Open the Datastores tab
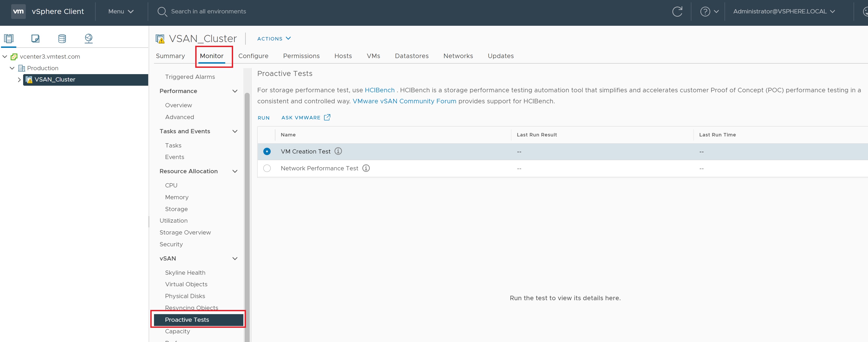This screenshot has width=868, height=342. [412, 56]
